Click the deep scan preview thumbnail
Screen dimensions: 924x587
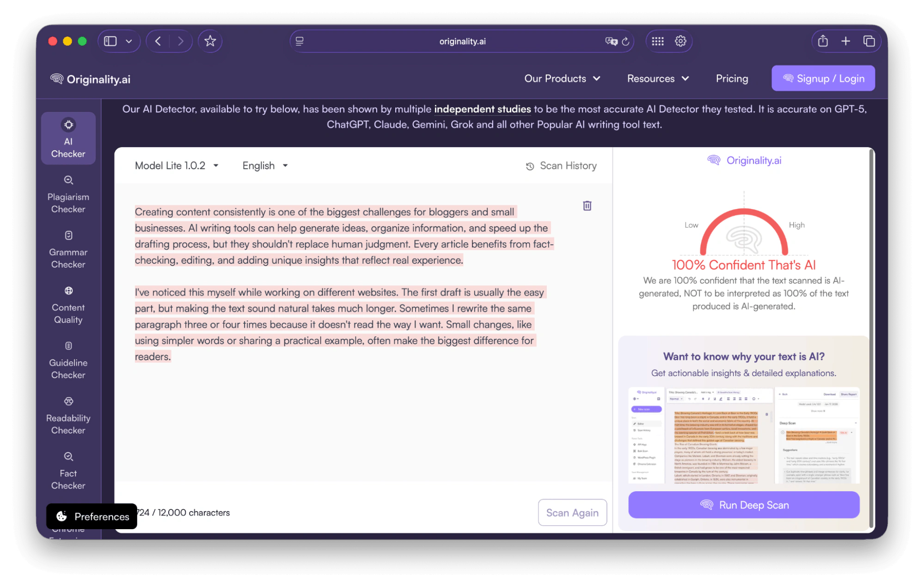pos(744,435)
